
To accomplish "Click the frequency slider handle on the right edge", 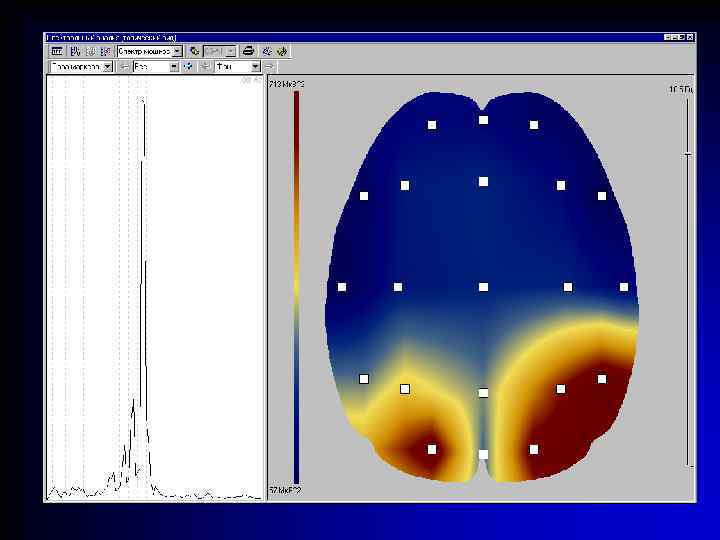I will 687,154.
